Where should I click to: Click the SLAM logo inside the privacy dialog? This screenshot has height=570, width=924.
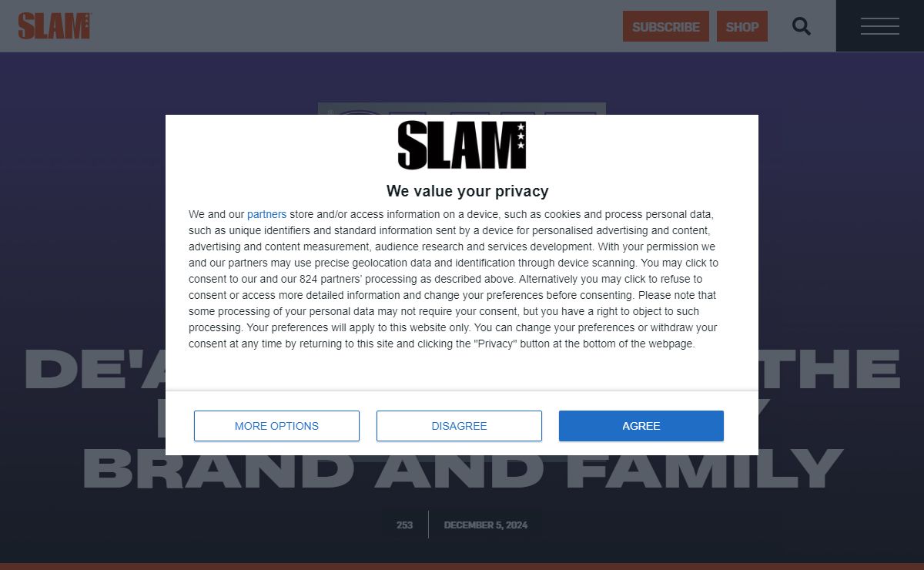[x=461, y=145]
